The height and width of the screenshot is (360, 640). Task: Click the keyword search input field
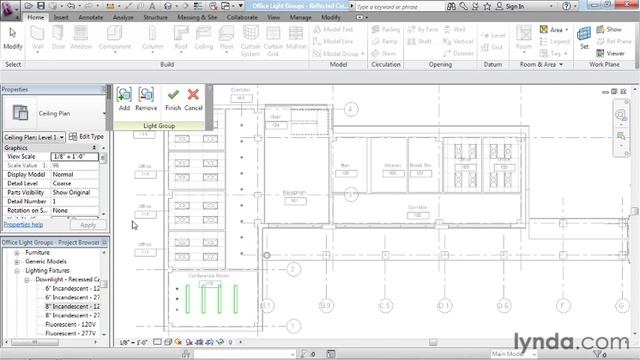tap(399, 7)
